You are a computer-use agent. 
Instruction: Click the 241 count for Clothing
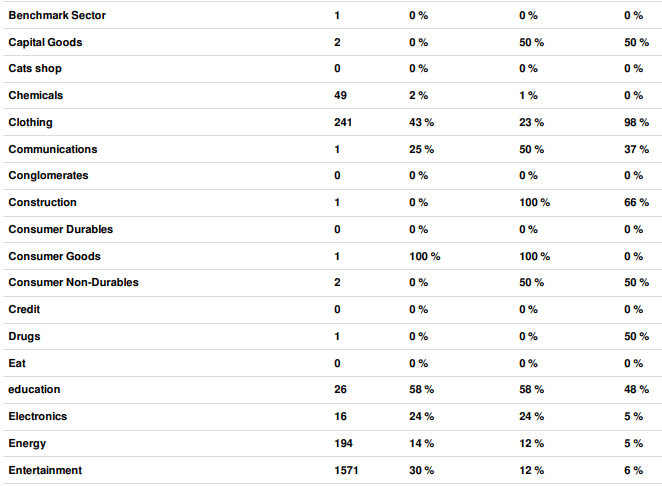coord(343,122)
